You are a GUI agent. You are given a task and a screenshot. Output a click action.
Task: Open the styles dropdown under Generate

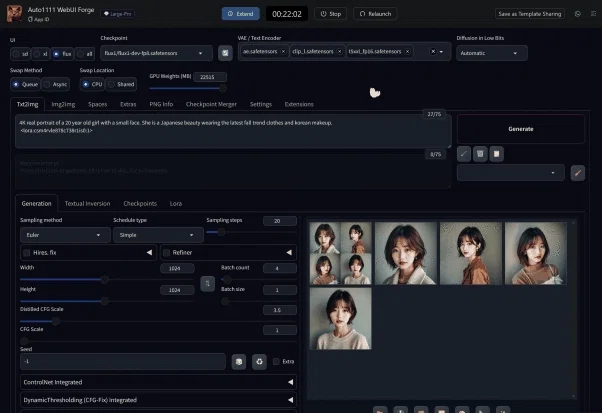click(511, 173)
